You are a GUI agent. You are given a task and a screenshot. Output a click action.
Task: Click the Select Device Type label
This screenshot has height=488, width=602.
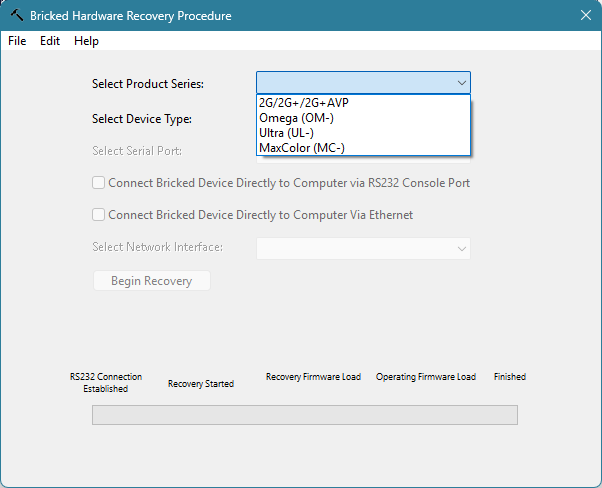(x=142, y=119)
